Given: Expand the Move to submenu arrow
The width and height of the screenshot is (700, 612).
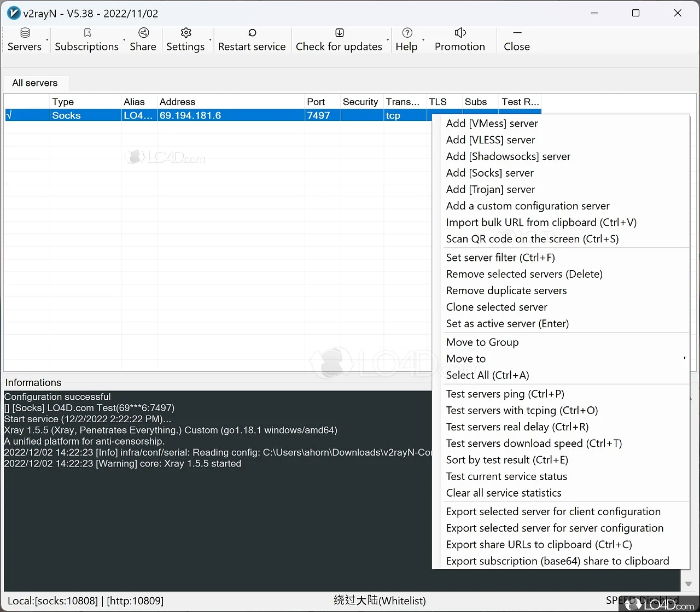Looking at the screenshot, I should [684, 358].
